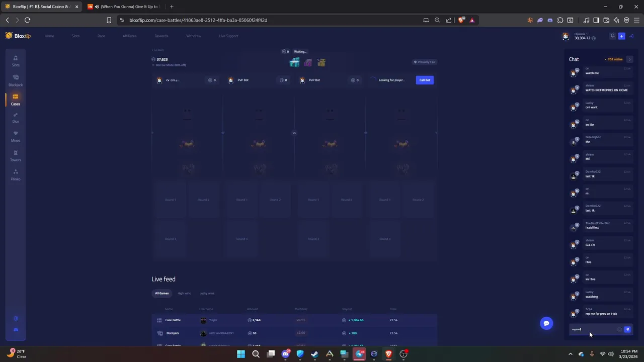The width and height of the screenshot is (644, 362).
Task: Open Race in top navigation
Action: click(x=101, y=36)
